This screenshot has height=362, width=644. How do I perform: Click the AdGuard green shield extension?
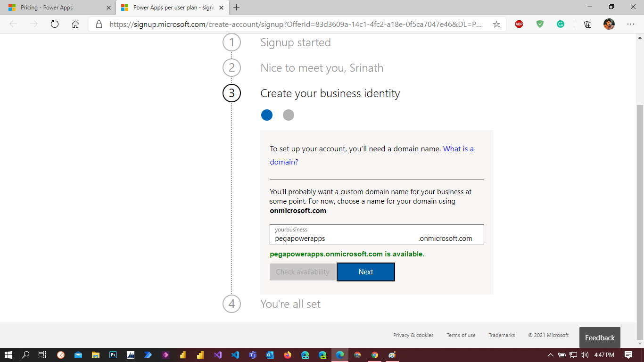pos(540,25)
